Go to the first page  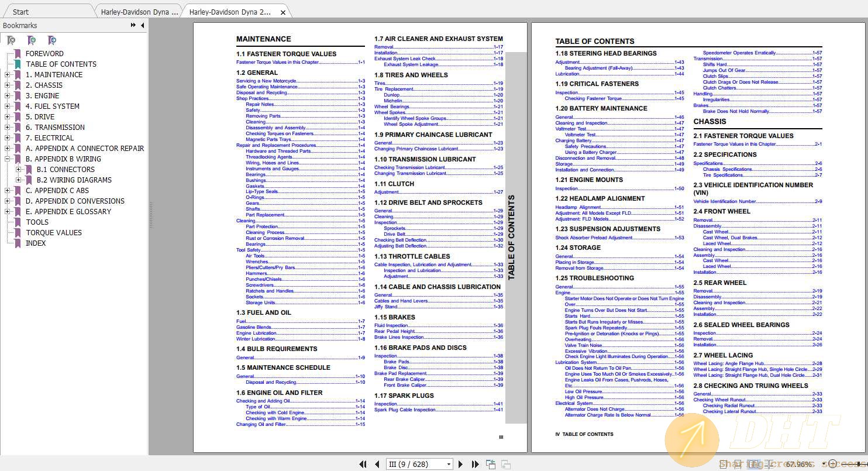point(363,464)
